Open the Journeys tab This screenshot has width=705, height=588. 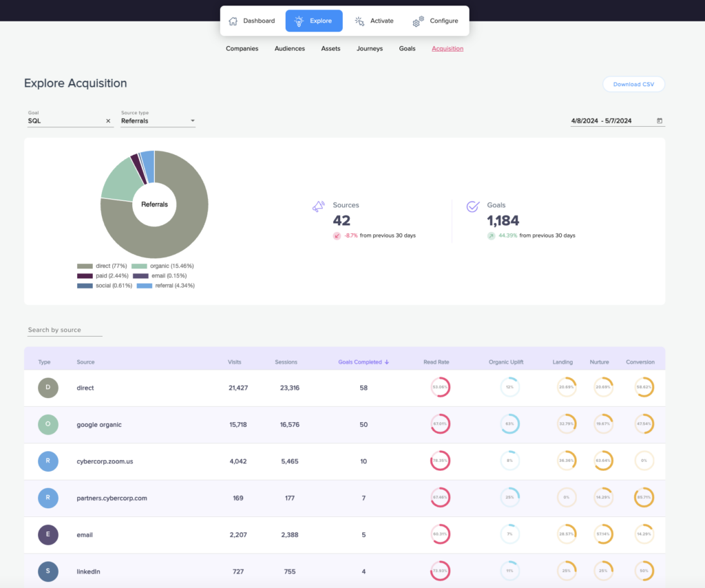point(370,49)
